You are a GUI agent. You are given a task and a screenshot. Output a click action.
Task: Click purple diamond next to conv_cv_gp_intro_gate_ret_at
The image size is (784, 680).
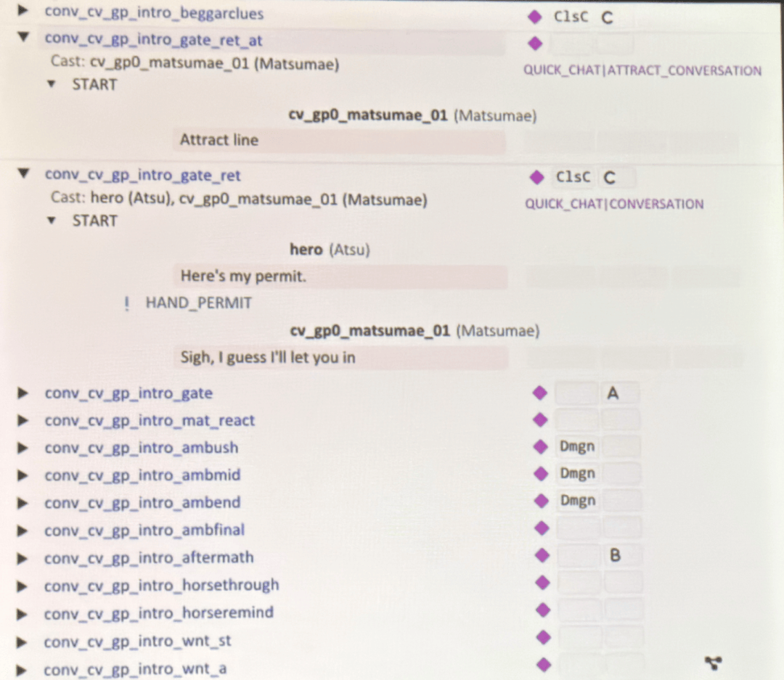[535, 44]
